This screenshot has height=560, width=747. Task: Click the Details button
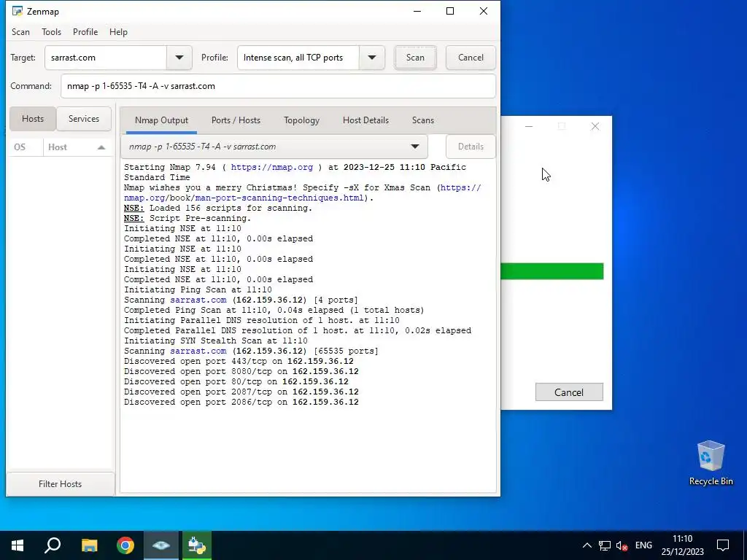coord(471,147)
